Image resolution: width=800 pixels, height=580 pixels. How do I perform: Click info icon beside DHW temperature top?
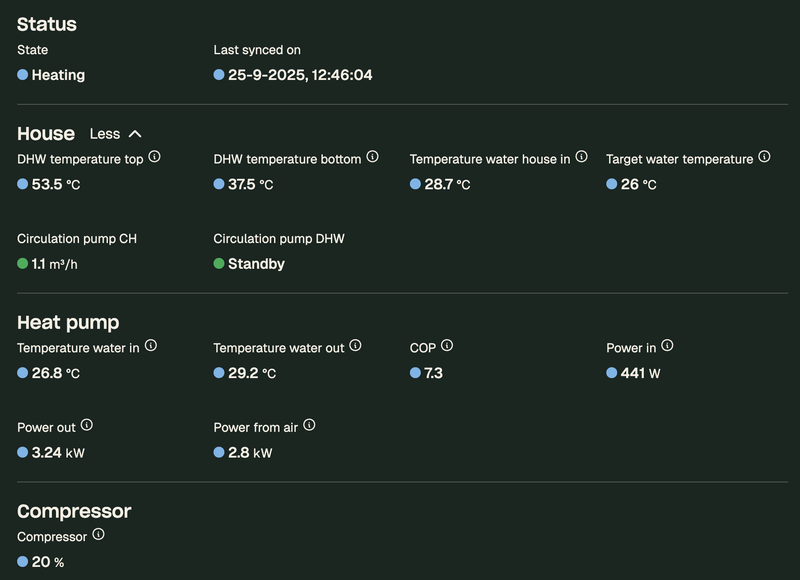pos(155,158)
